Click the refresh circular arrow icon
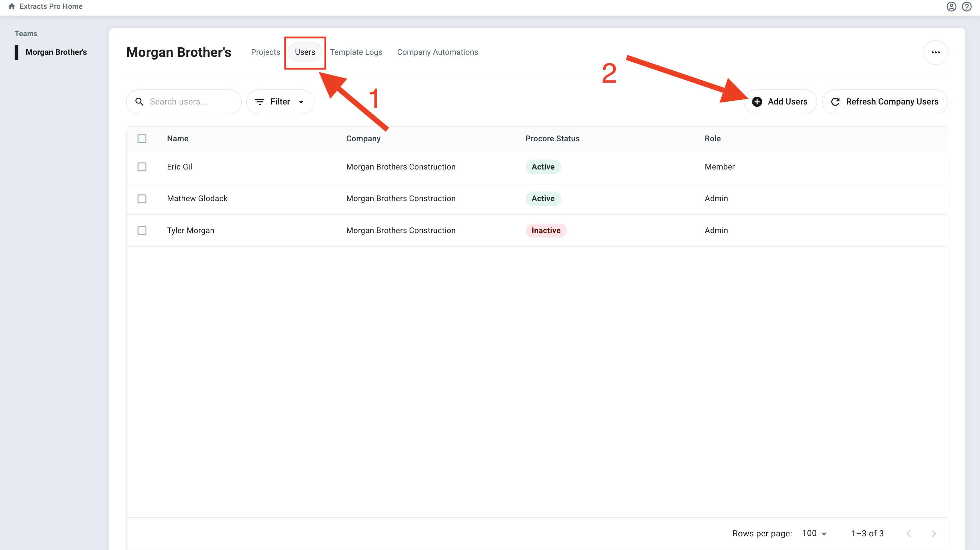Image resolution: width=980 pixels, height=550 pixels. 836,102
